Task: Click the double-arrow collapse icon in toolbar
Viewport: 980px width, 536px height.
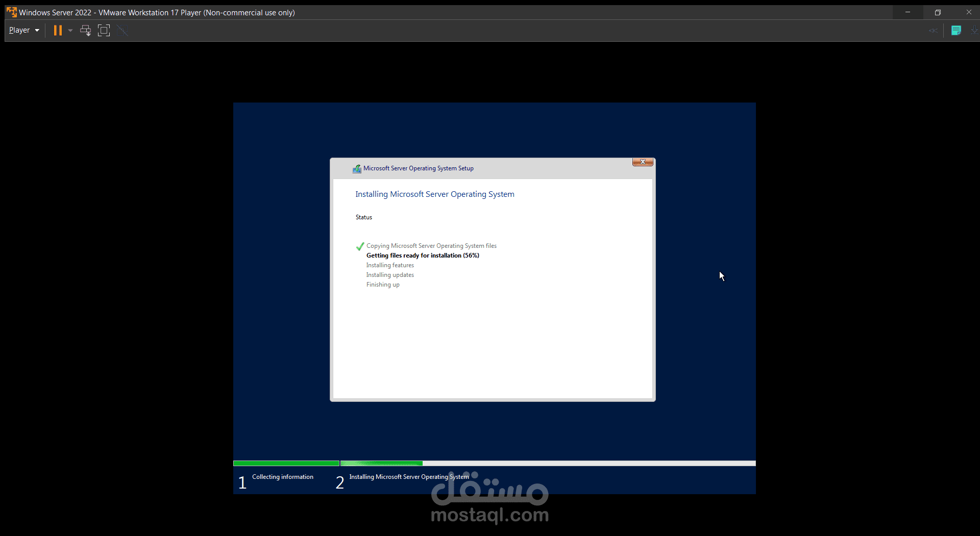Action: pos(933,31)
